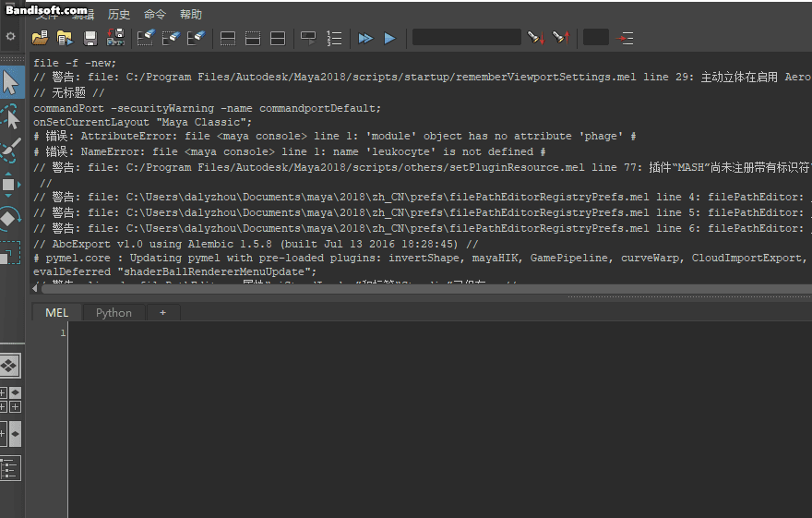Select the Lasso Select tool

[10, 117]
